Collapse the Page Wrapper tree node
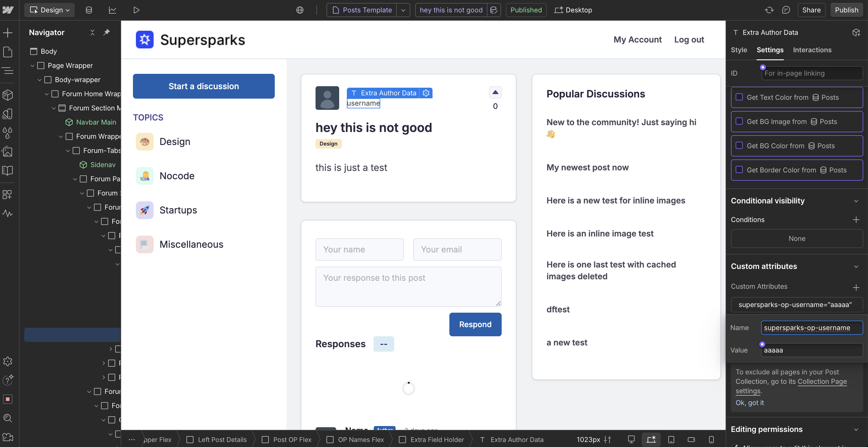 coord(32,66)
